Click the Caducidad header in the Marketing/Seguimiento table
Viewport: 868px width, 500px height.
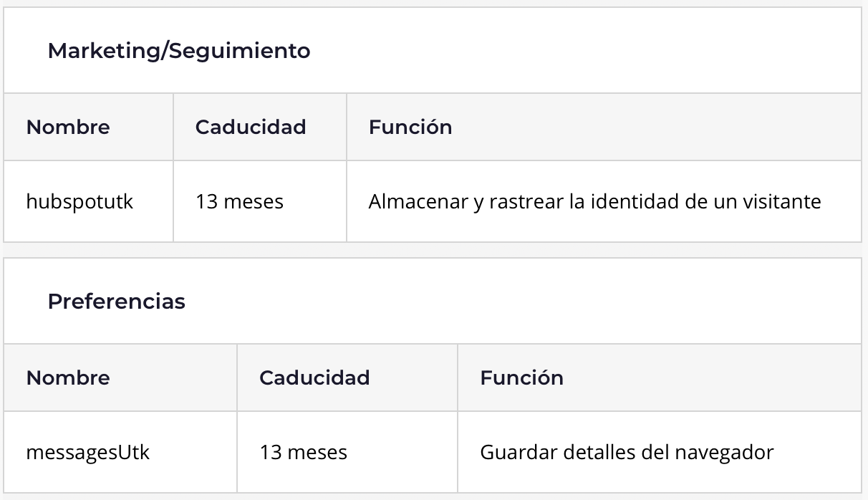(x=250, y=128)
